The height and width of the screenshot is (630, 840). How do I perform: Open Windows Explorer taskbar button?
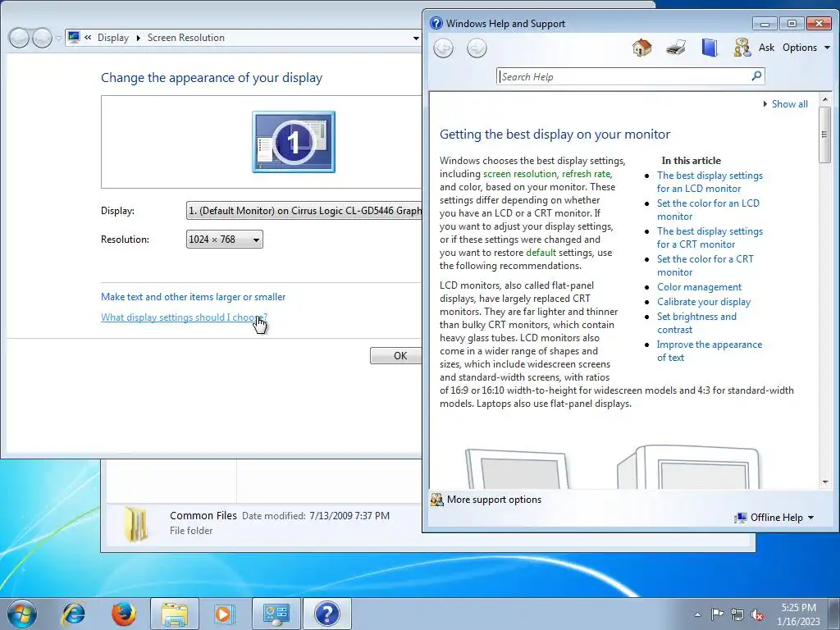tap(174, 614)
